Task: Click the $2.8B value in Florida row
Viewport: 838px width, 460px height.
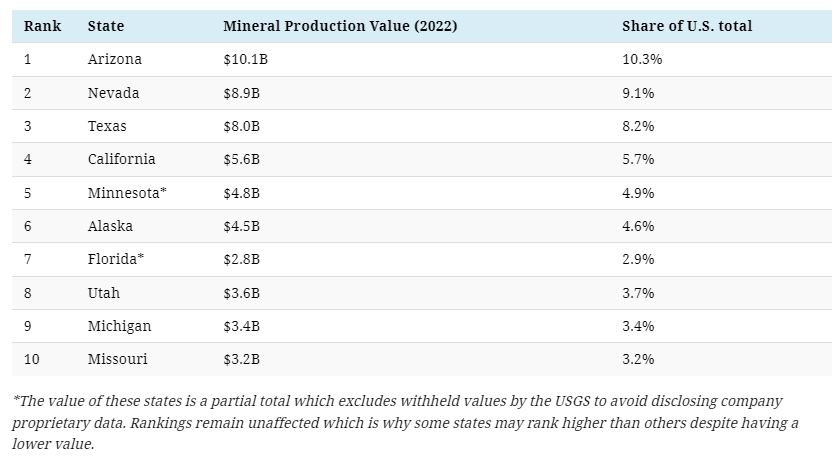Action: click(242, 259)
